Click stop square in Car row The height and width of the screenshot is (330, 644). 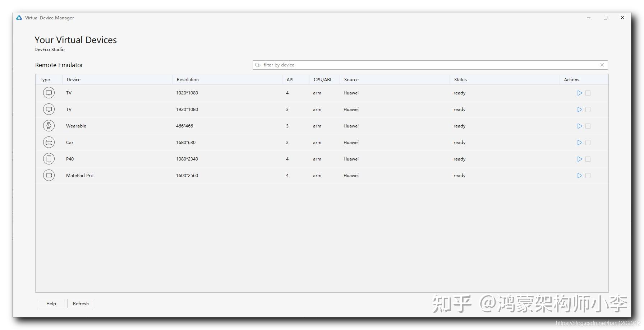pyautogui.click(x=588, y=143)
